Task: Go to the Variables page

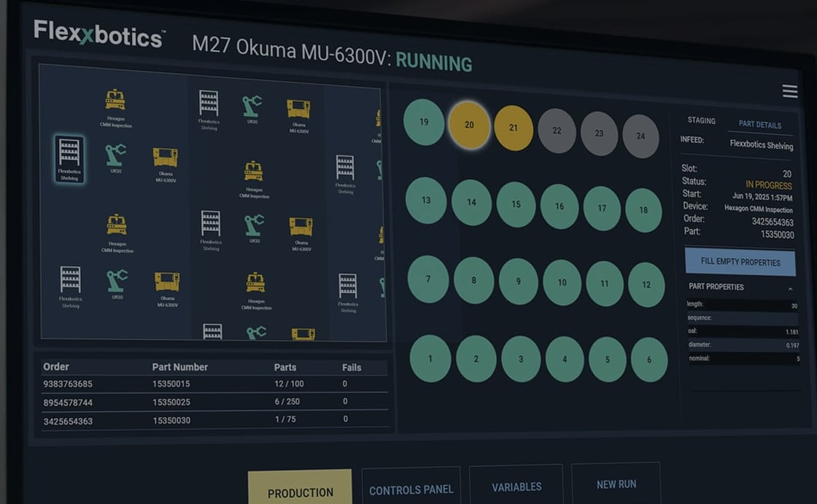Action: (x=516, y=486)
